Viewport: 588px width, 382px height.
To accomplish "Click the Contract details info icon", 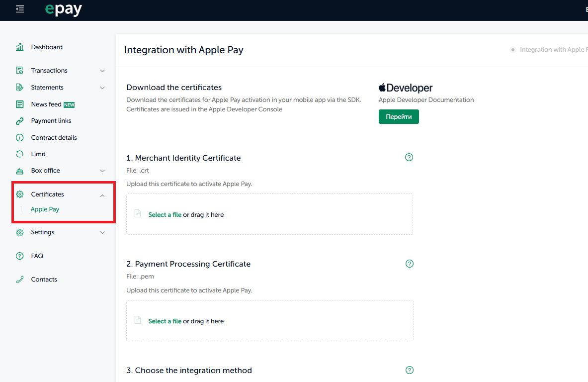I will 19,137.
